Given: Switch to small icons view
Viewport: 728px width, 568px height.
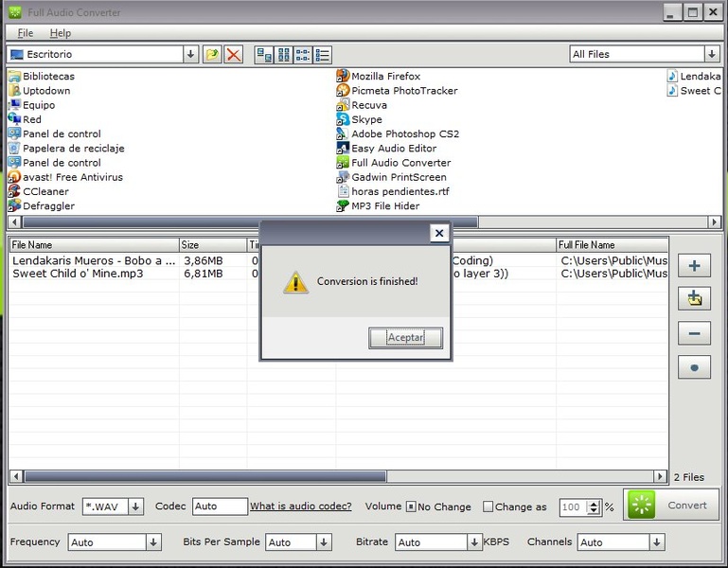Looking at the screenshot, I should point(284,55).
